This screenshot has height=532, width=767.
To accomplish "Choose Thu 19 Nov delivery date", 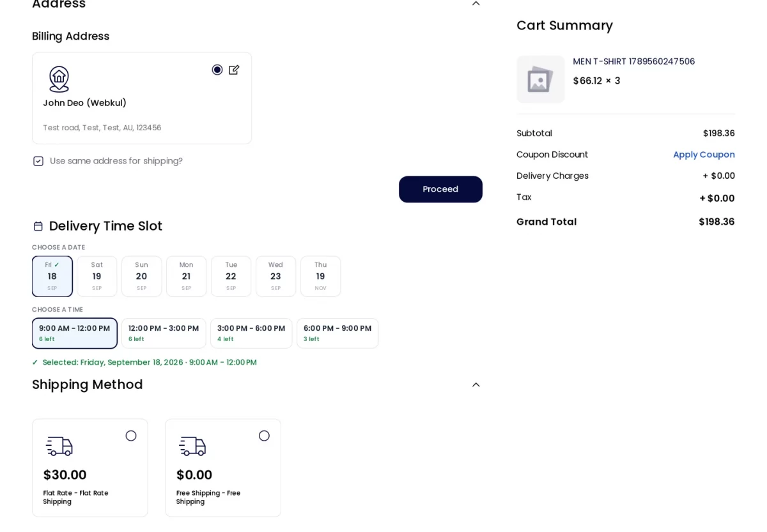I will (x=321, y=277).
